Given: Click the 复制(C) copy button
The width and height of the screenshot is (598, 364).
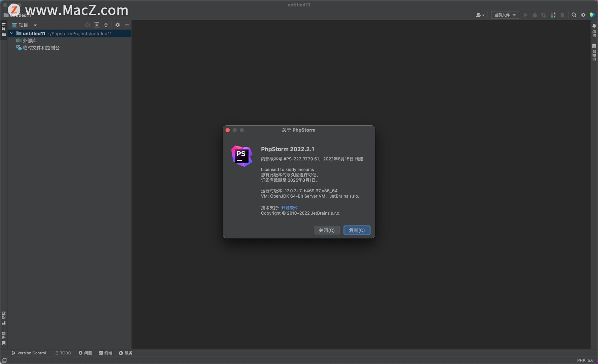Looking at the screenshot, I should (357, 230).
